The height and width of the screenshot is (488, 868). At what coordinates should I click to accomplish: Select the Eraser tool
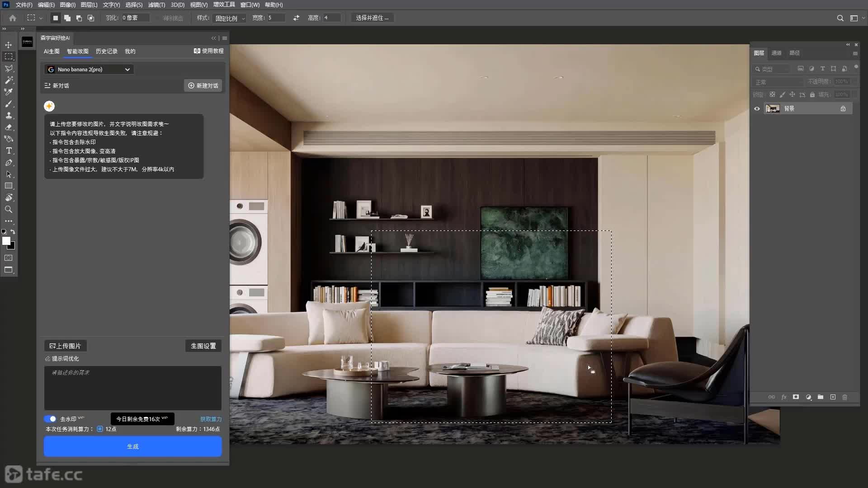pyautogui.click(x=9, y=127)
